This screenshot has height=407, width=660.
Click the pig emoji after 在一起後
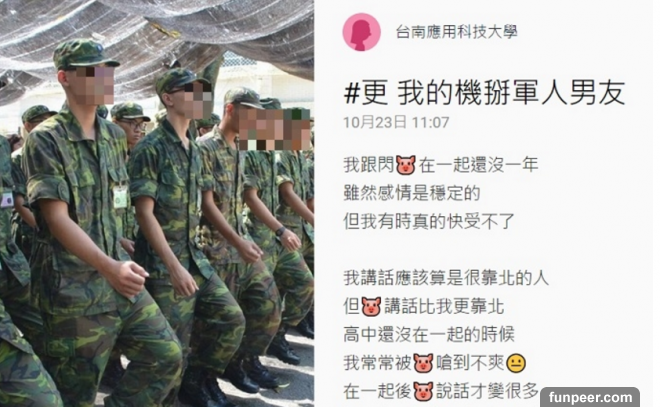[x=423, y=391]
